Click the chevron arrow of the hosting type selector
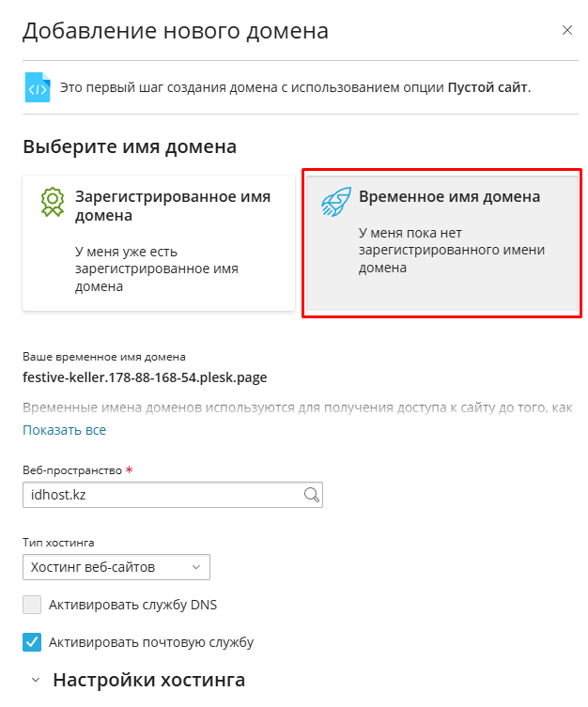Viewport: 588px width, 707px height. point(195,567)
